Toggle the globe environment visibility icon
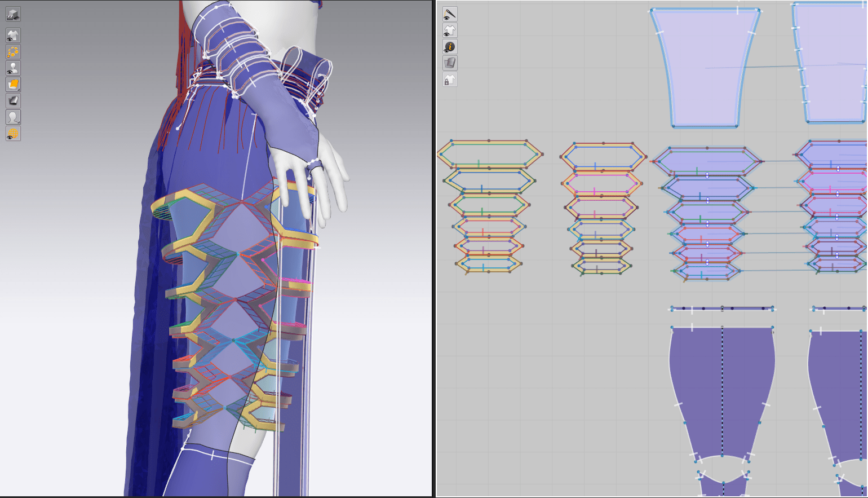 coord(13,134)
